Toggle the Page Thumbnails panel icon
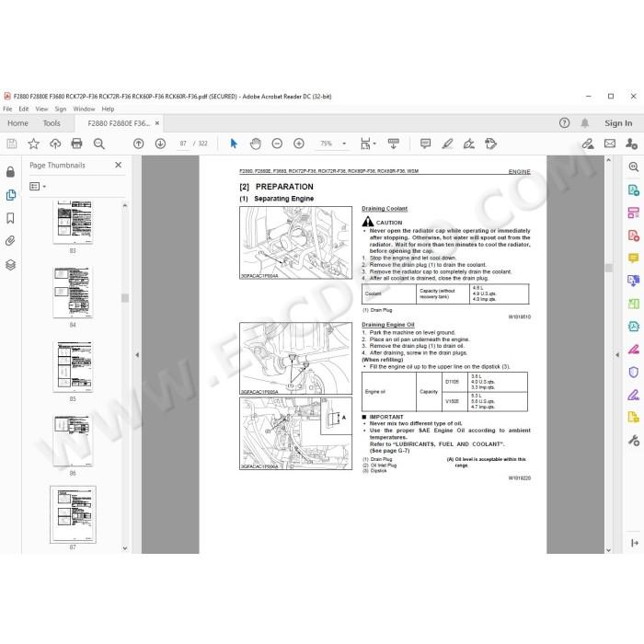The height and width of the screenshot is (644, 644). pyautogui.click(x=11, y=195)
